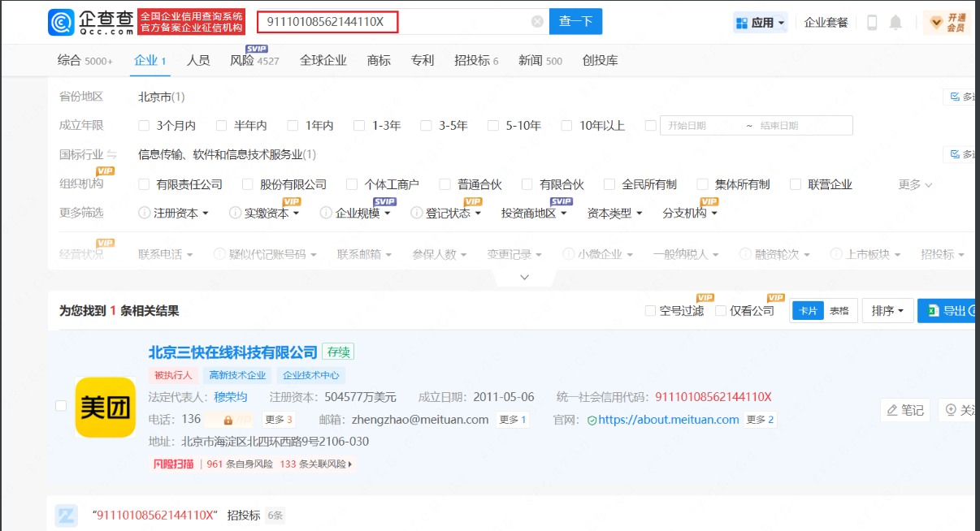This screenshot has width=980, height=531.
Task: Open the 新闻 tab
Action: pyautogui.click(x=540, y=61)
